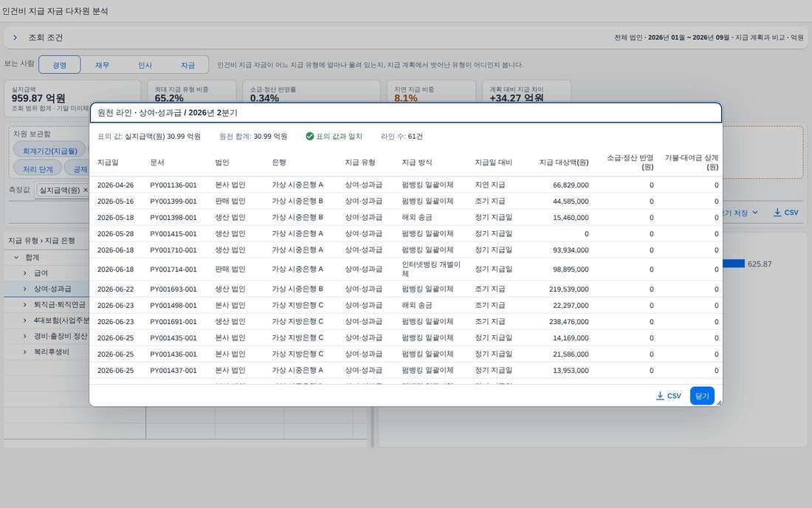Image resolution: width=812 pixels, height=508 pixels.
Task: Click the 238,476,000 amount cell
Action: (568, 322)
